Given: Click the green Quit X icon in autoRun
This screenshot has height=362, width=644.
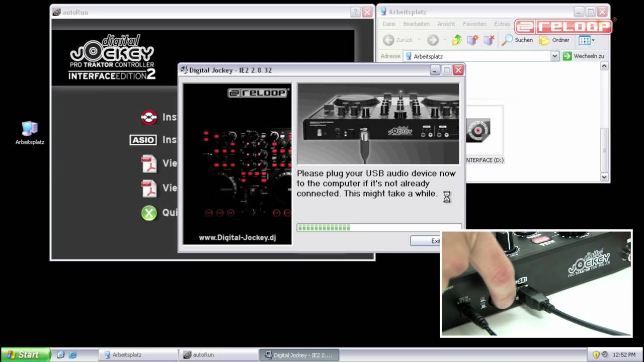Looking at the screenshot, I should click(x=149, y=213).
